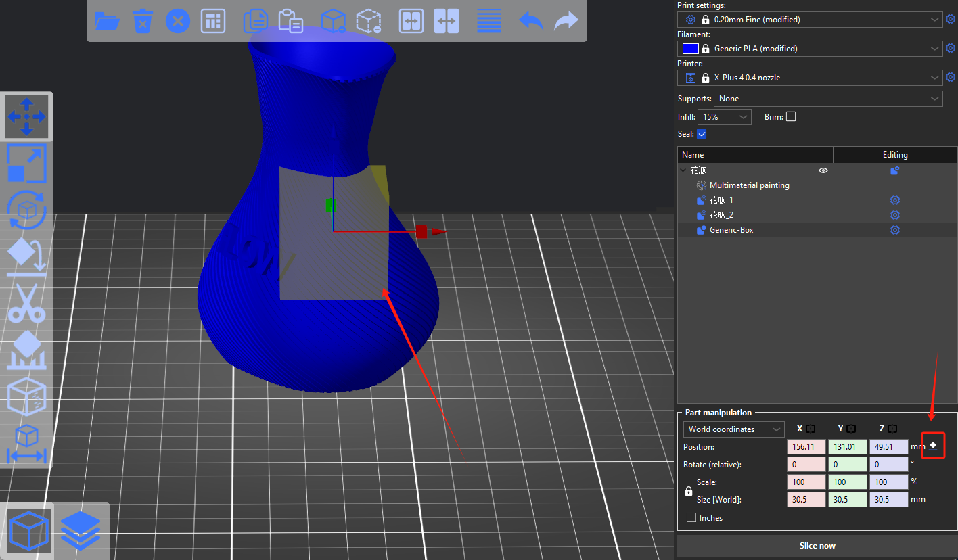Click the drop to bed icon

coord(933,446)
